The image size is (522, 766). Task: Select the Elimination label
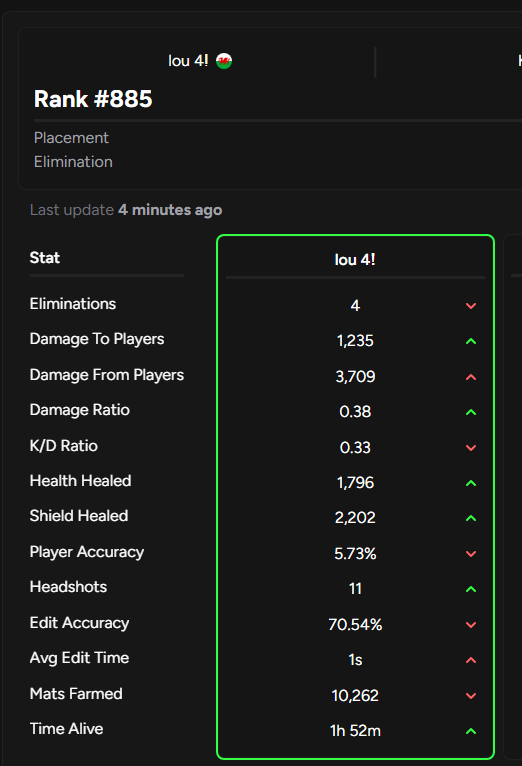coord(73,162)
